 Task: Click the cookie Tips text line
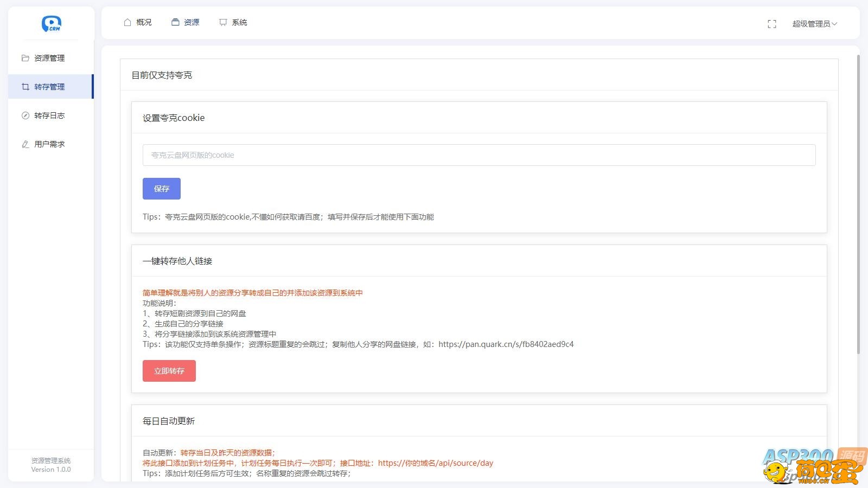click(288, 217)
